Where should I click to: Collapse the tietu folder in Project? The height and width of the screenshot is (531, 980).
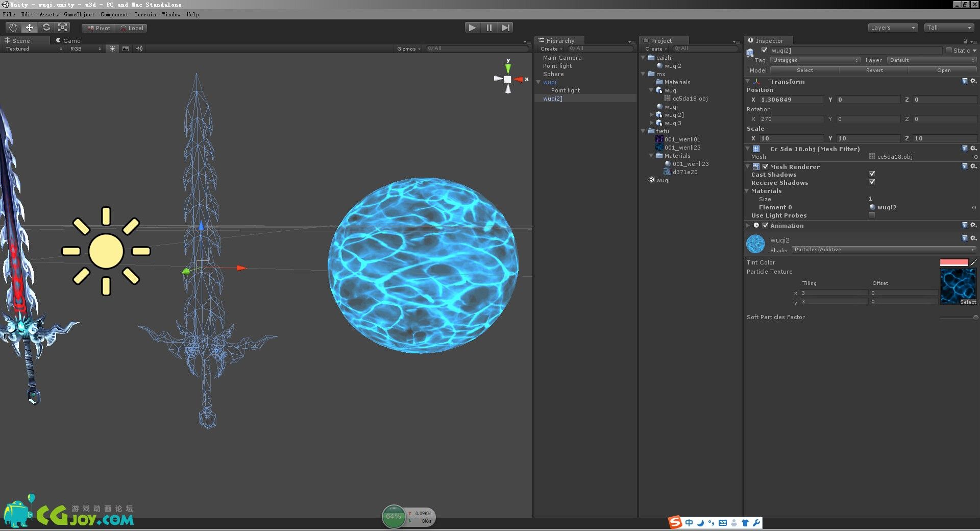click(643, 131)
